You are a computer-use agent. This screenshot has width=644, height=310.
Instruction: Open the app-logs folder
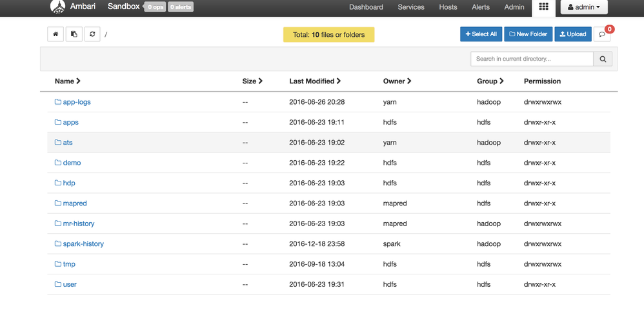pos(76,102)
